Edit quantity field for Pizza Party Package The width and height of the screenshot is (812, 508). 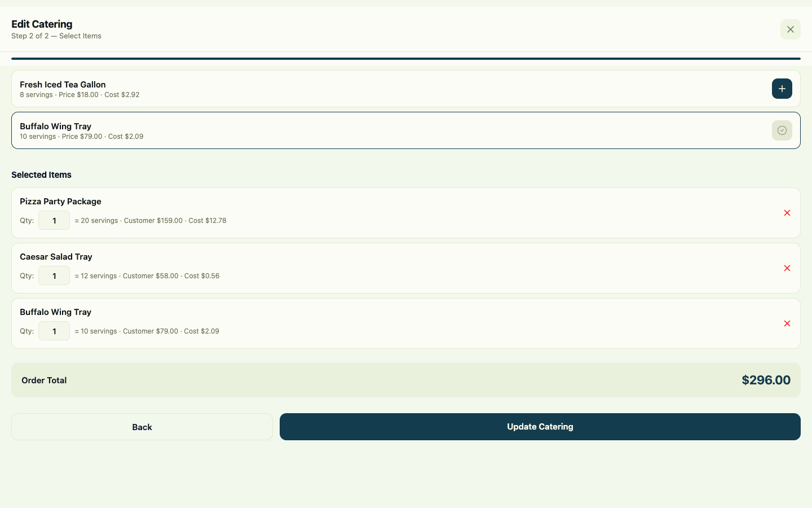click(54, 221)
